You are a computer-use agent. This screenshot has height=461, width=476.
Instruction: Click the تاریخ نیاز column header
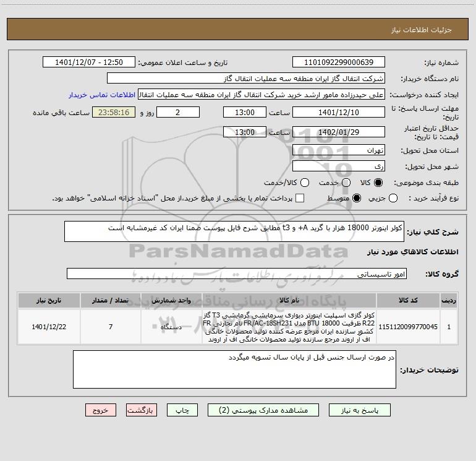pyautogui.click(x=49, y=300)
